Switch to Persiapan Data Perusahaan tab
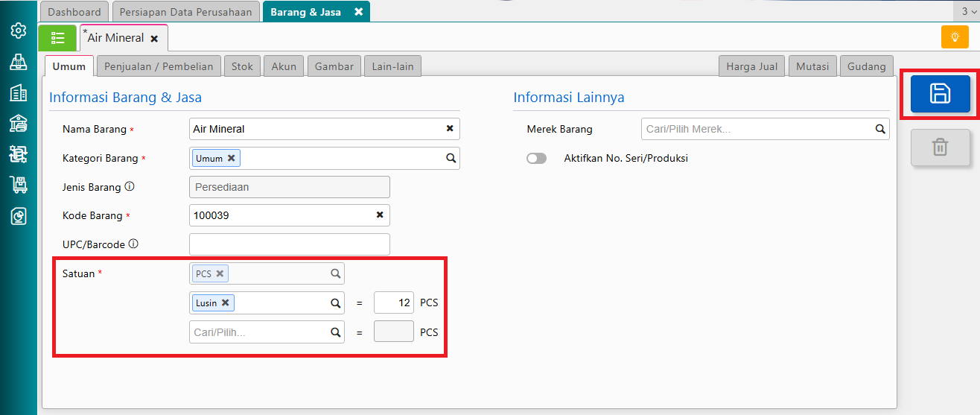The height and width of the screenshot is (415, 980). 186,12
